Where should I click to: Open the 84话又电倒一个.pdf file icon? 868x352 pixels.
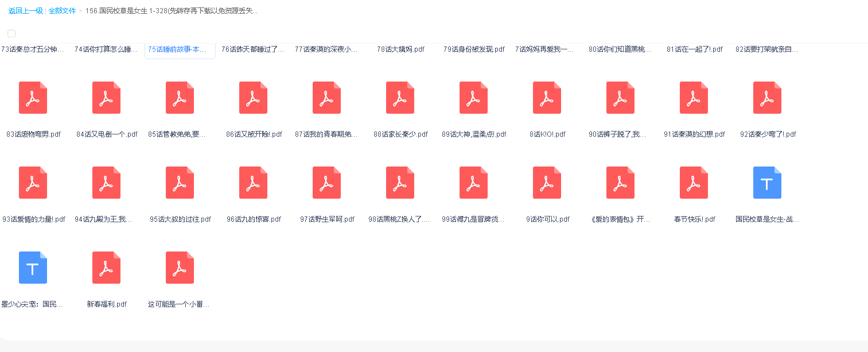pos(107,98)
